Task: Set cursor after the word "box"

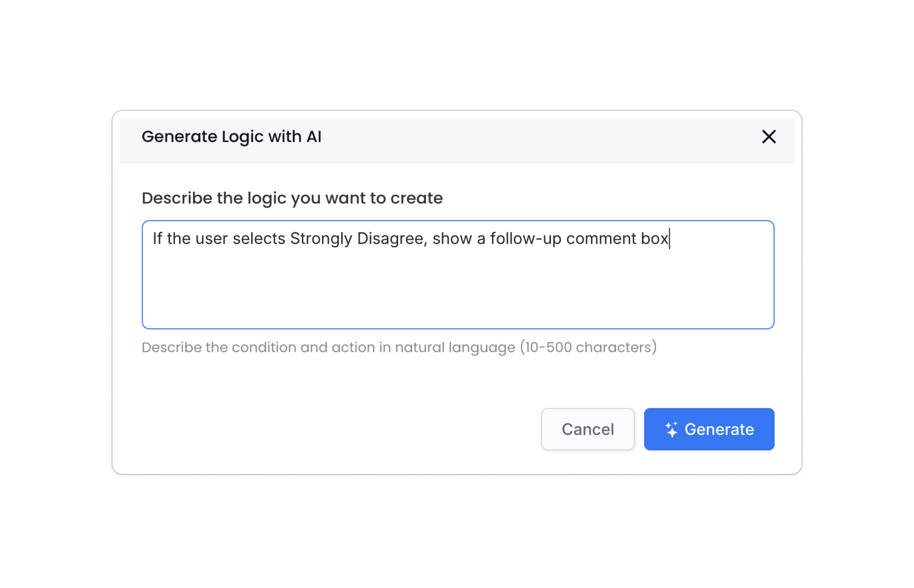Action: point(669,239)
